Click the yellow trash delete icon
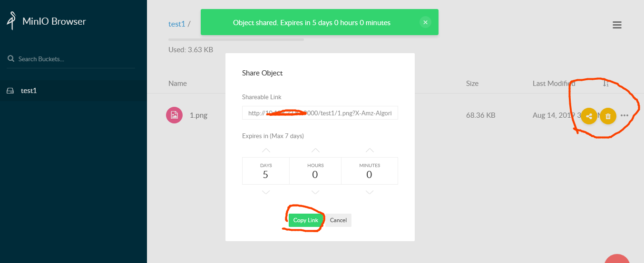644x263 pixels. 608,116
